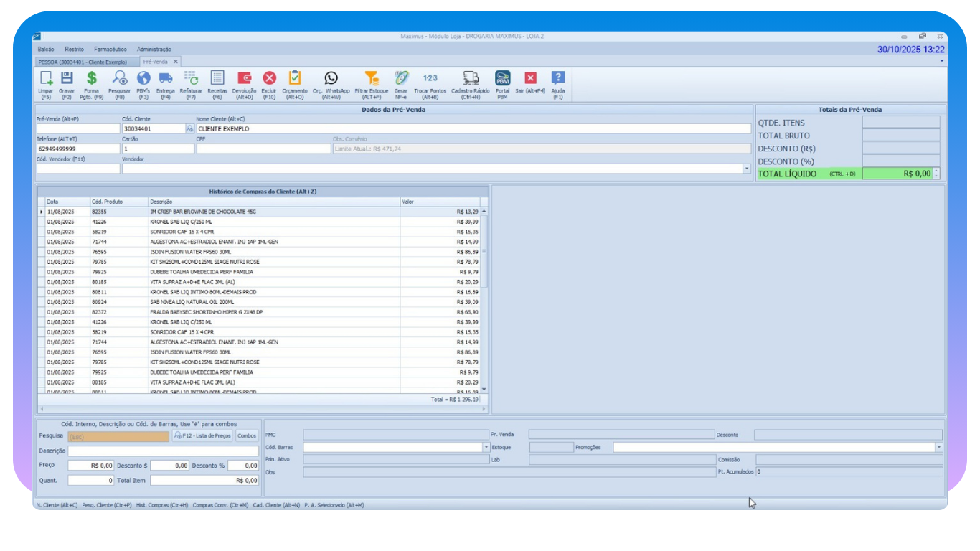
Task: Open Trocar Pontos toolbar icon
Action: pyautogui.click(x=430, y=78)
